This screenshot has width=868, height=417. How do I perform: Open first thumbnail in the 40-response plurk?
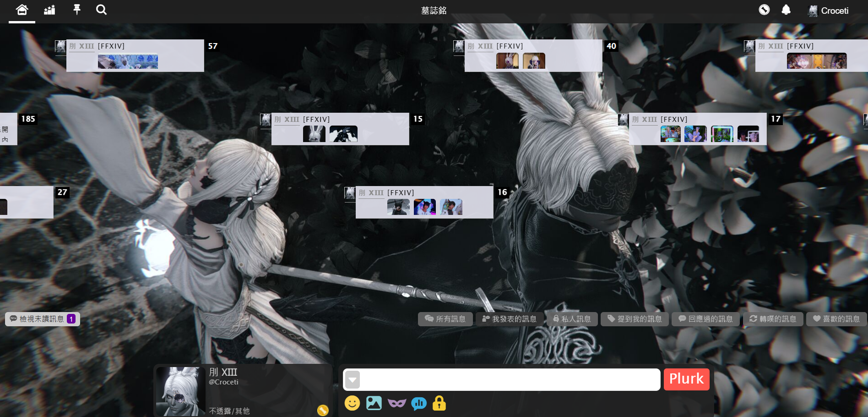point(507,60)
